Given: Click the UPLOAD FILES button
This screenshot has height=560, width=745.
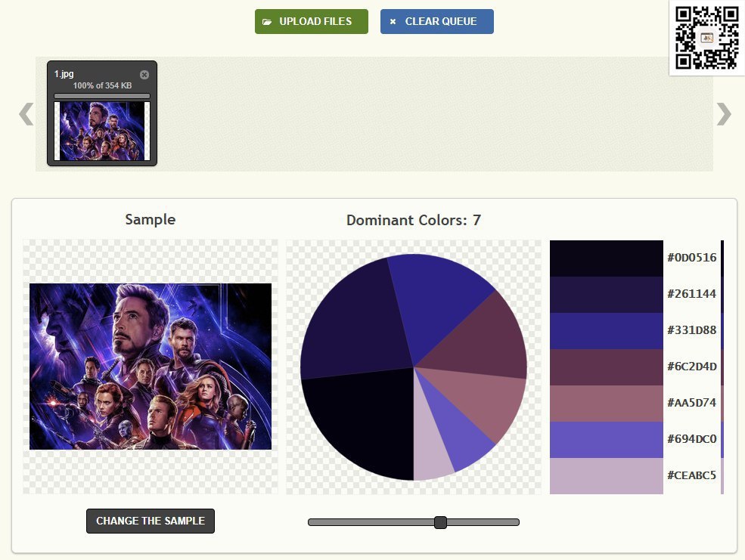Looking at the screenshot, I should coord(311,21).
